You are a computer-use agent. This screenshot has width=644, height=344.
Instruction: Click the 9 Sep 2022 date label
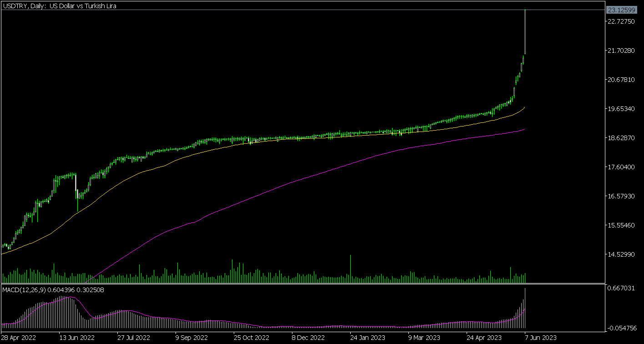(x=192, y=338)
